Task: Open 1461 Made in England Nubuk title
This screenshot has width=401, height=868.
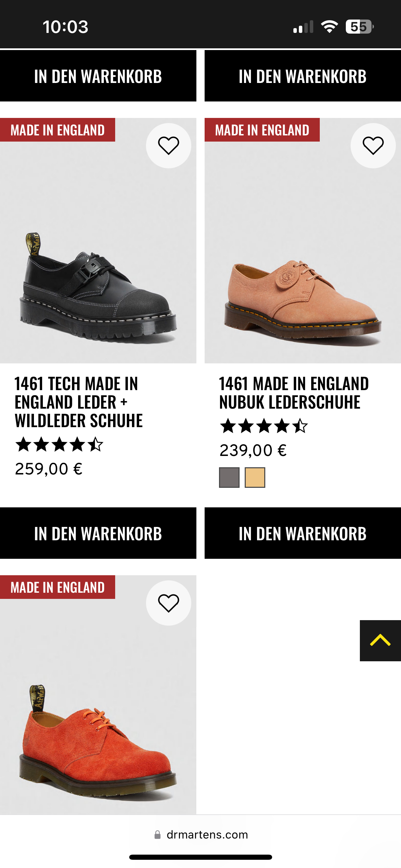Action: pos(294,393)
